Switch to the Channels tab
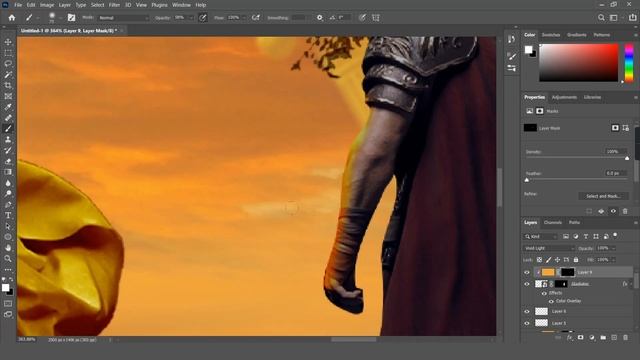The image size is (640, 360). click(x=553, y=223)
